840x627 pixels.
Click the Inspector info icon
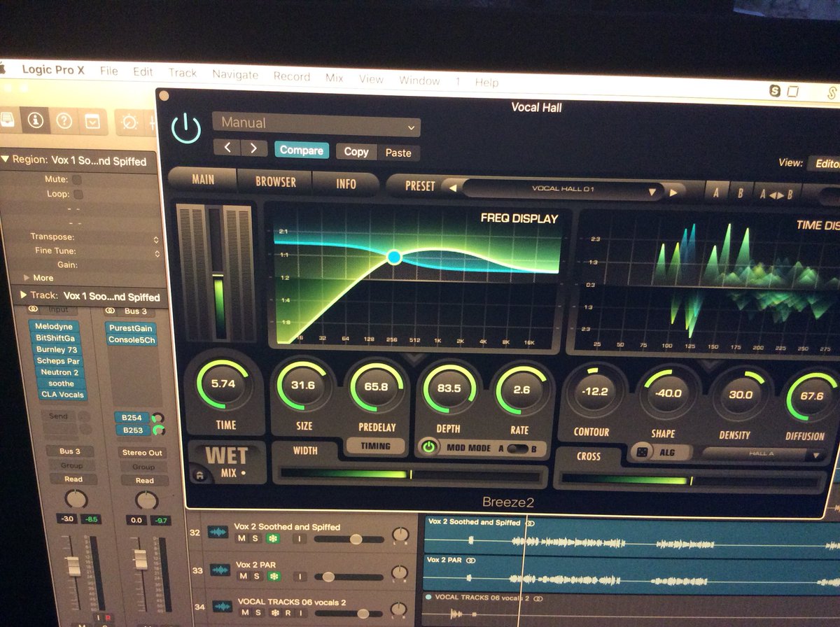pyautogui.click(x=34, y=120)
